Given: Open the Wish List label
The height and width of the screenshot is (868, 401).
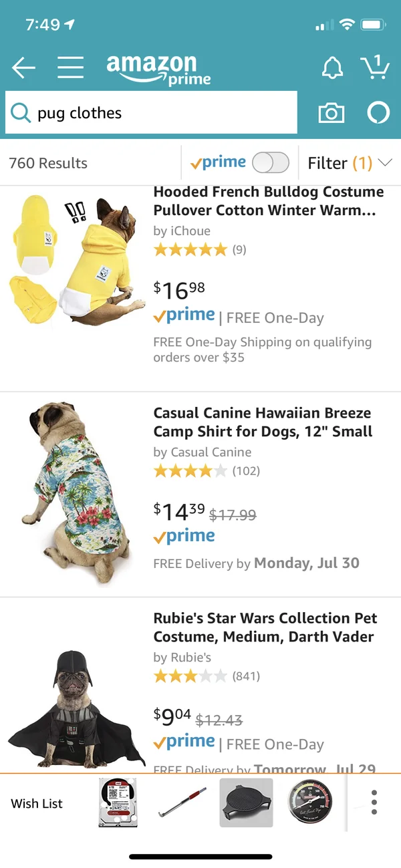Looking at the screenshot, I should pyautogui.click(x=37, y=803).
